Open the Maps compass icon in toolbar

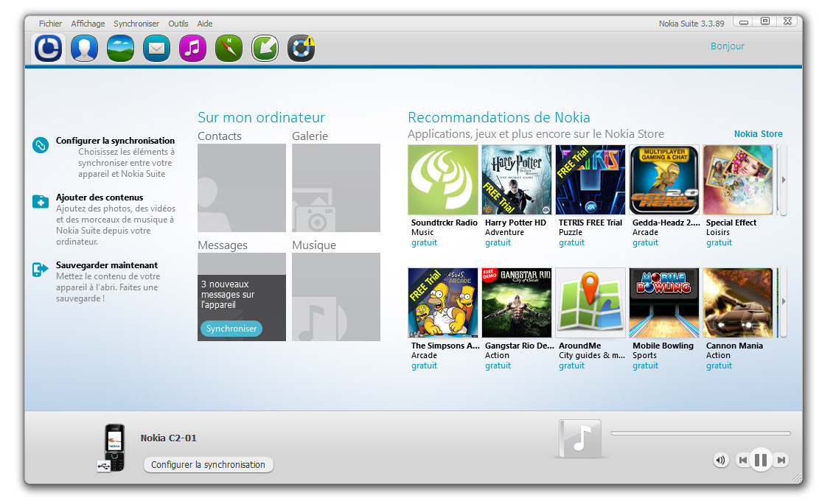(x=229, y=49)
